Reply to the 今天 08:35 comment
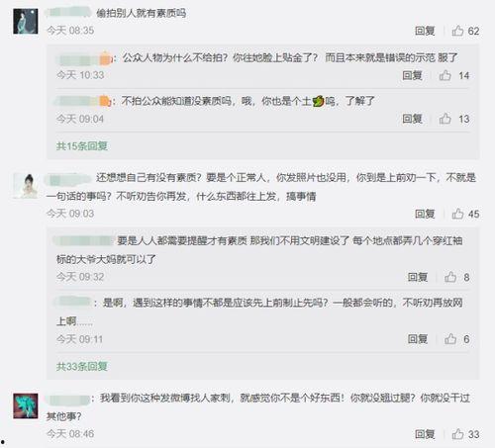 (x=425, y=31)
